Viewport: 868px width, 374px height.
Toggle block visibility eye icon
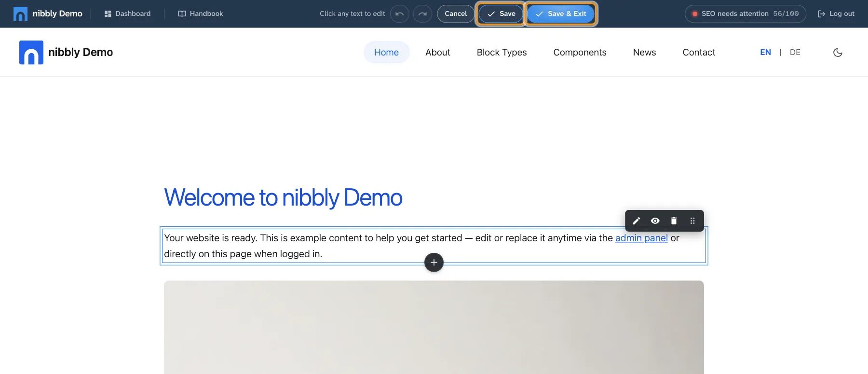[x=655, y=221]
